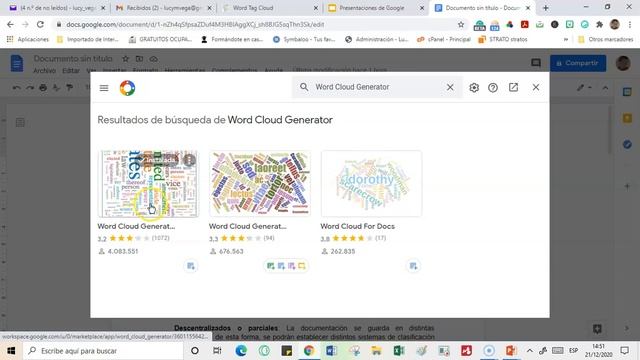This screenshot has height=360, width=640.
Task: Click the Docs home logo icon
Action: point(17,63)
